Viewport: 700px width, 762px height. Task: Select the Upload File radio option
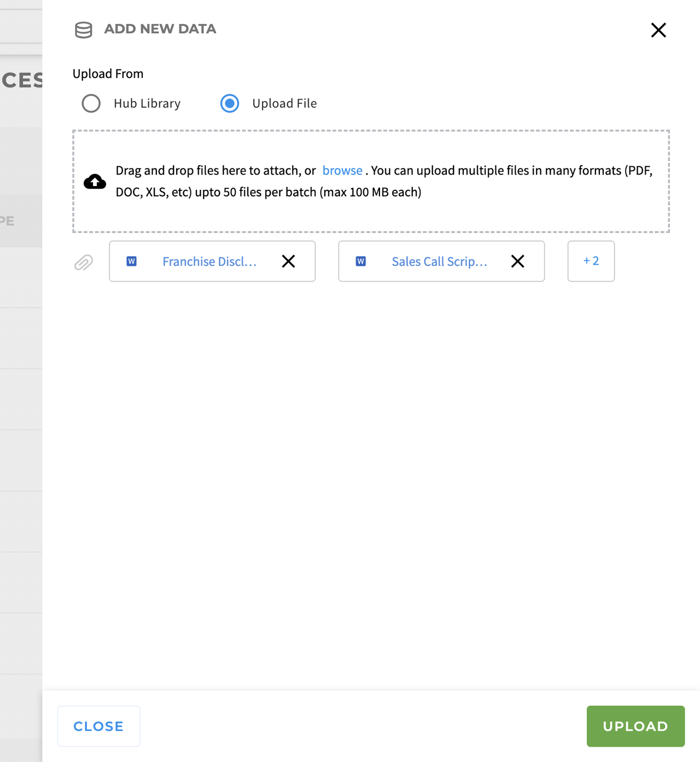point(229,103)
